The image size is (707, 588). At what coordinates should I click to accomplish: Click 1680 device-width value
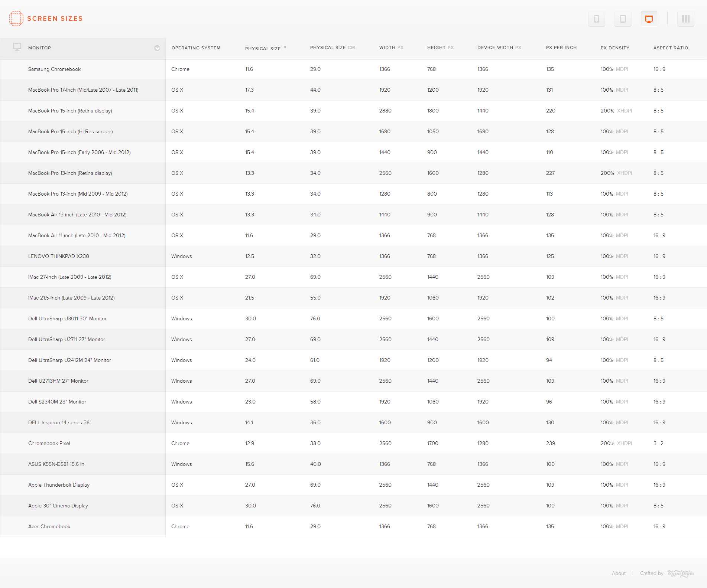pyautogui.click(x=483, y=131)
